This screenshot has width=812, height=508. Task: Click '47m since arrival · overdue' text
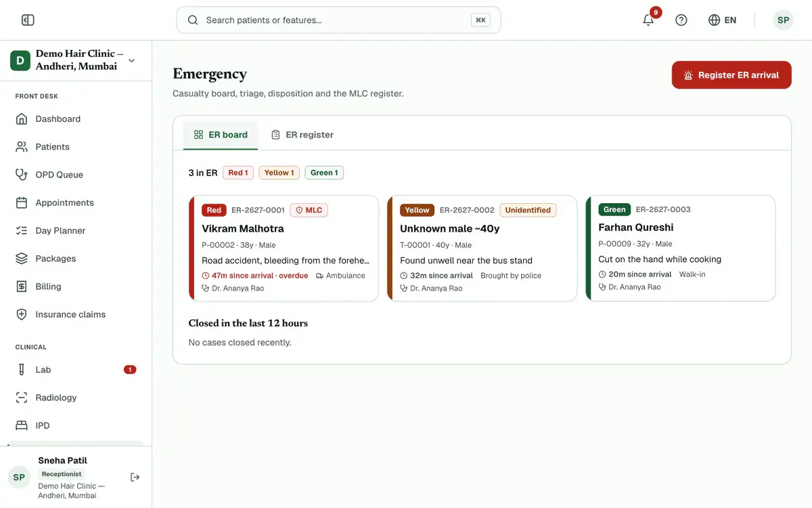pyautogui.click(x=260, y=276)
